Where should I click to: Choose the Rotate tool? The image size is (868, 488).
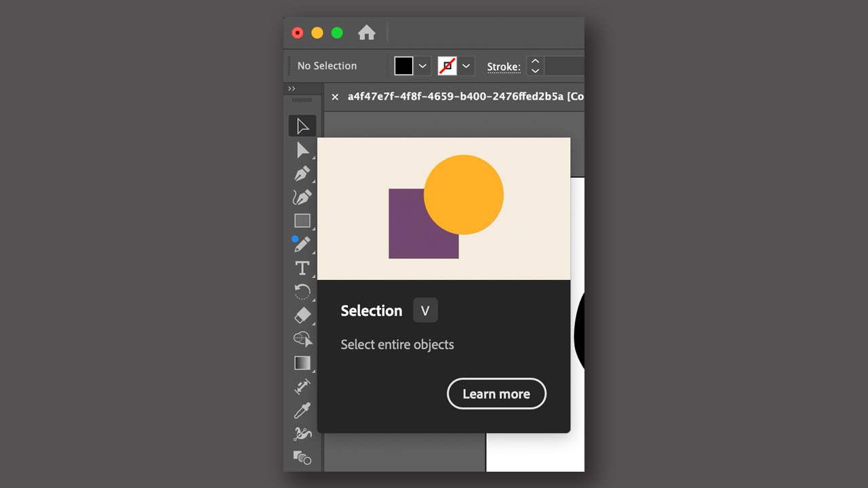[x=302, y=292]
